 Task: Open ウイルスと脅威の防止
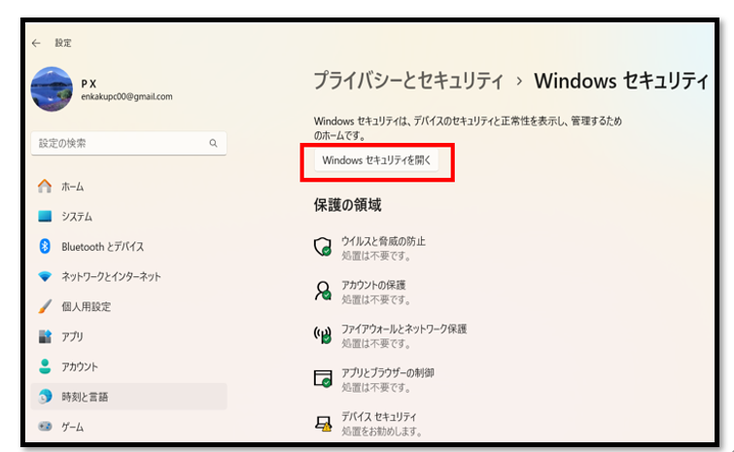coord(383,241)
